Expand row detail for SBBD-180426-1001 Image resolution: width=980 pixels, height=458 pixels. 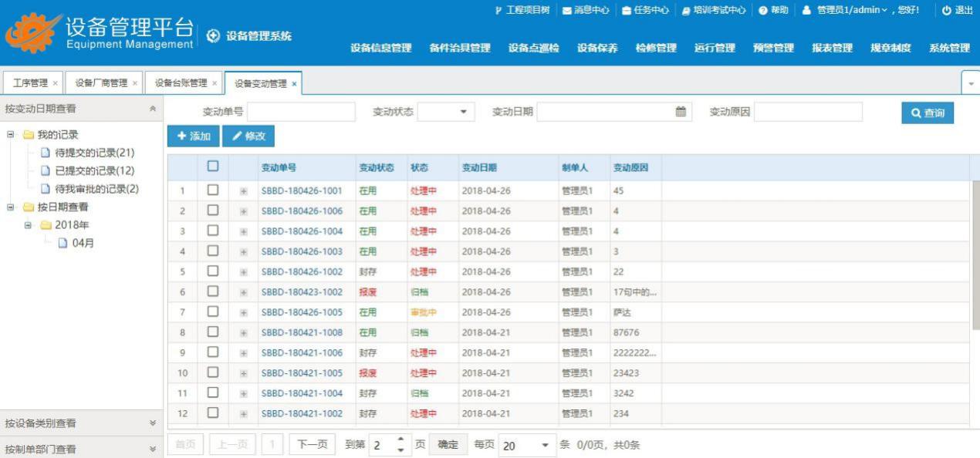(244, 191)
